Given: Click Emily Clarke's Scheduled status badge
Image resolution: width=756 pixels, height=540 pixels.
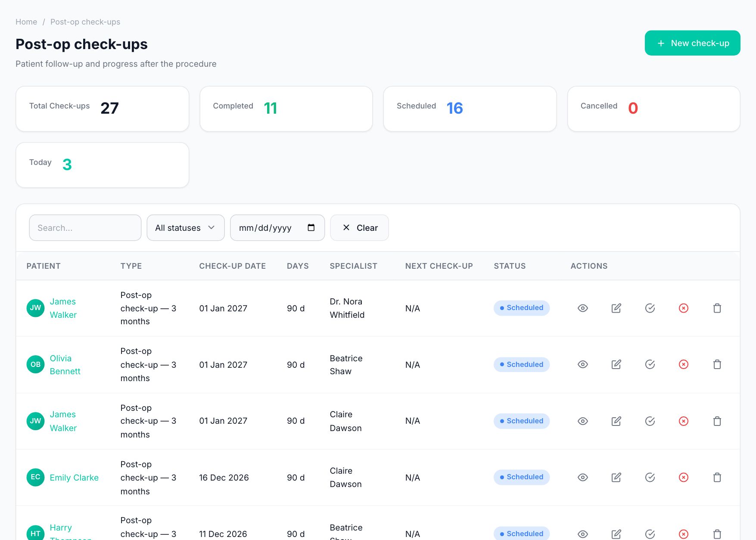Looking at the screenshot, I should (521, 477).
